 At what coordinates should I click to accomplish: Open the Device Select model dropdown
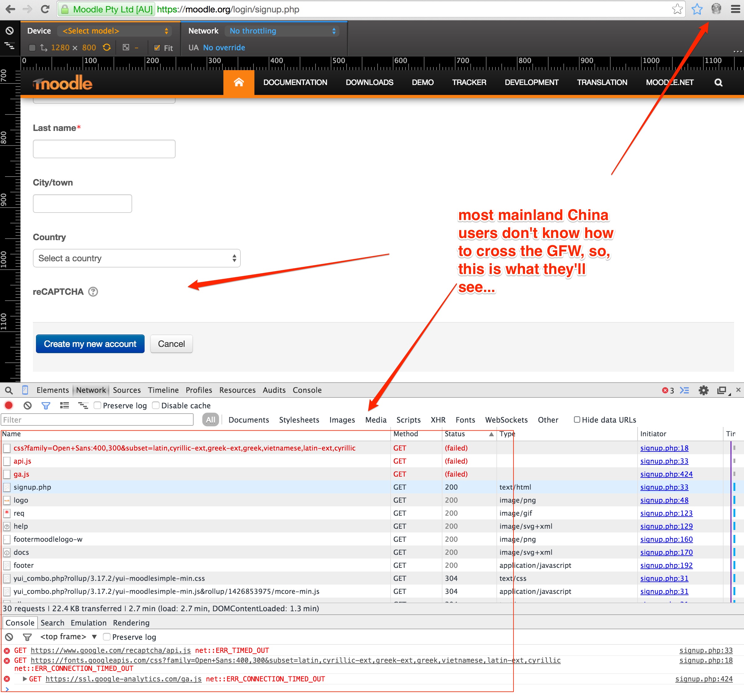(114, 31)
